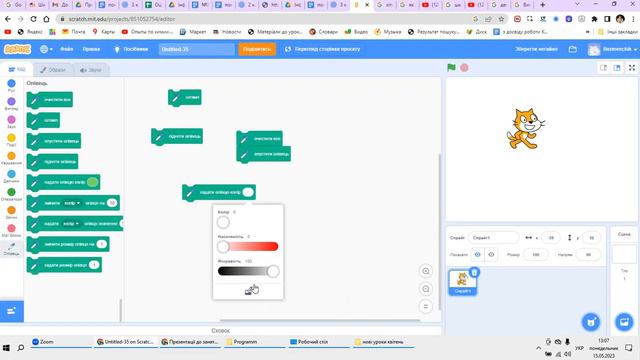Select the orange Variables category circle
This screenshot has width=640, height=360.
point(11,210)
